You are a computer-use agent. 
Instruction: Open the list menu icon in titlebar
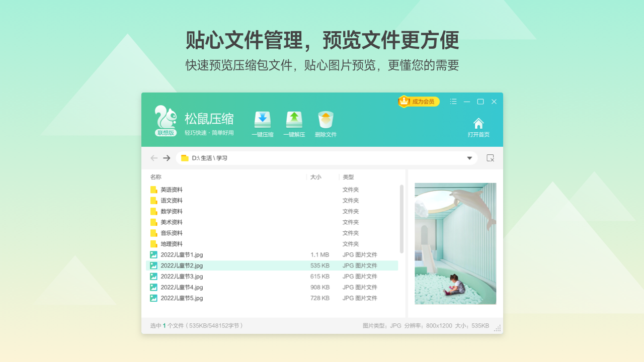click(x=453, y=101)
